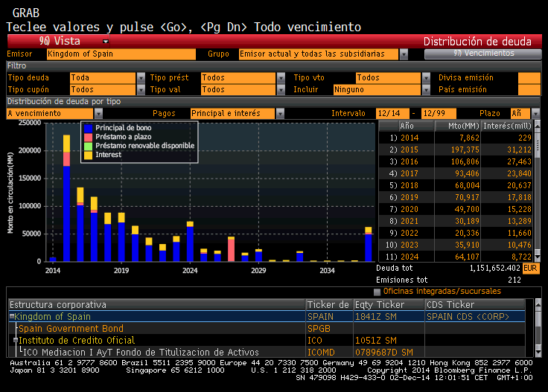Open the Tipo cupón dropdown arrow
Viewport: 548px width, 392px height.
coord(141,90)
